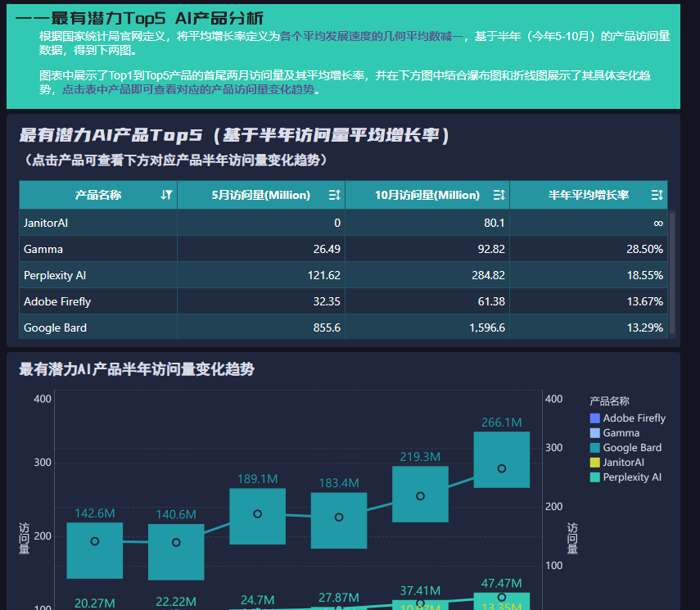Click the 266.1M waterfall bar

click(501, 459)
